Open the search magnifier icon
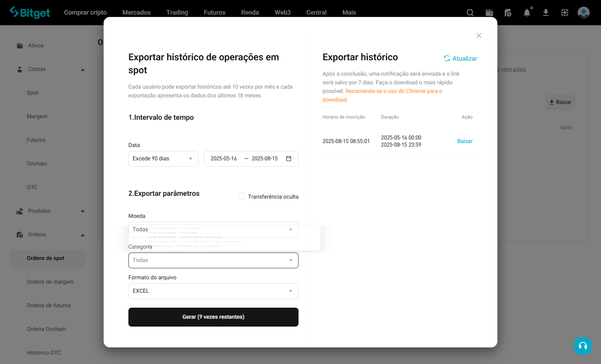This screenshot has height=364, width=601. pos(470,13)
